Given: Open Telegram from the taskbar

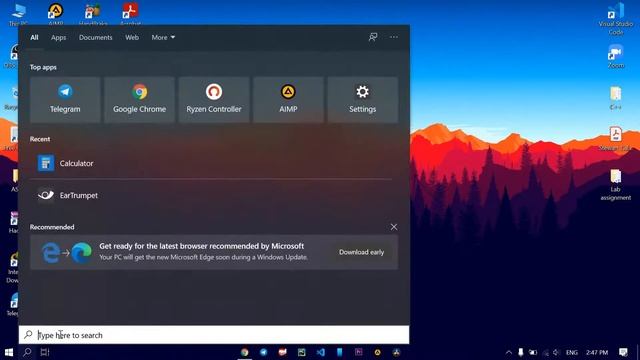Looking at the screenshot, I should pos(264,352).
